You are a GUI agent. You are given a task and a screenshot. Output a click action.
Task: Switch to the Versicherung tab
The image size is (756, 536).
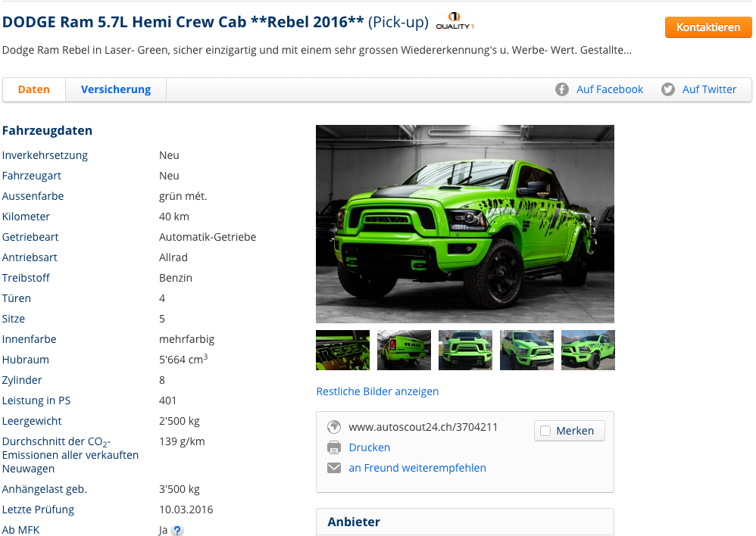[116, 89]
